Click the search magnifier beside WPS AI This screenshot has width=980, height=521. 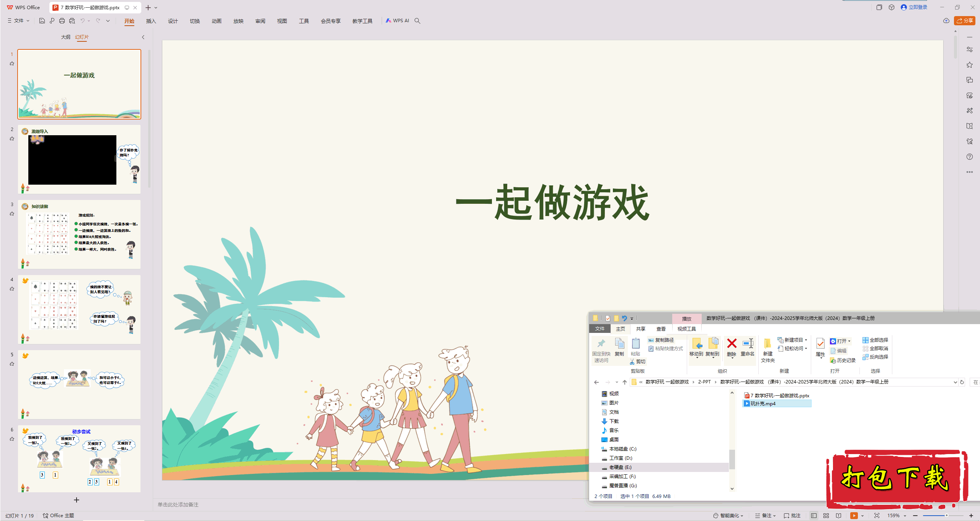tap(417, 21)
